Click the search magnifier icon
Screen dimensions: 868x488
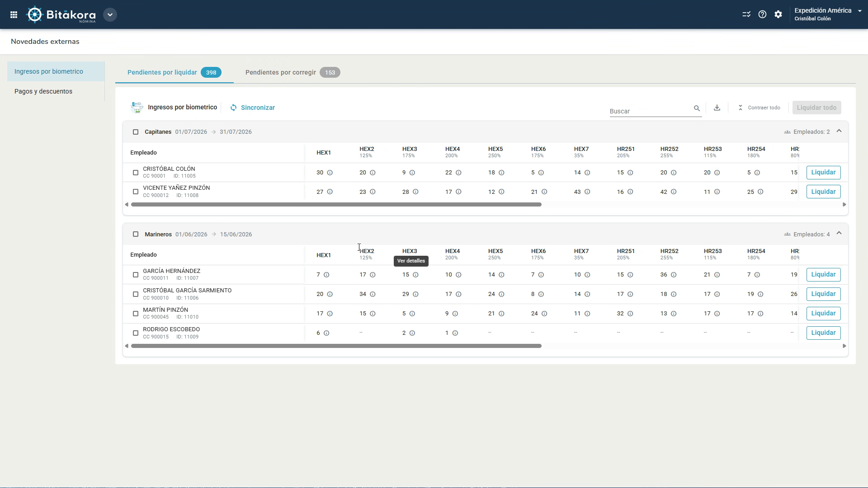click(697, 108)
